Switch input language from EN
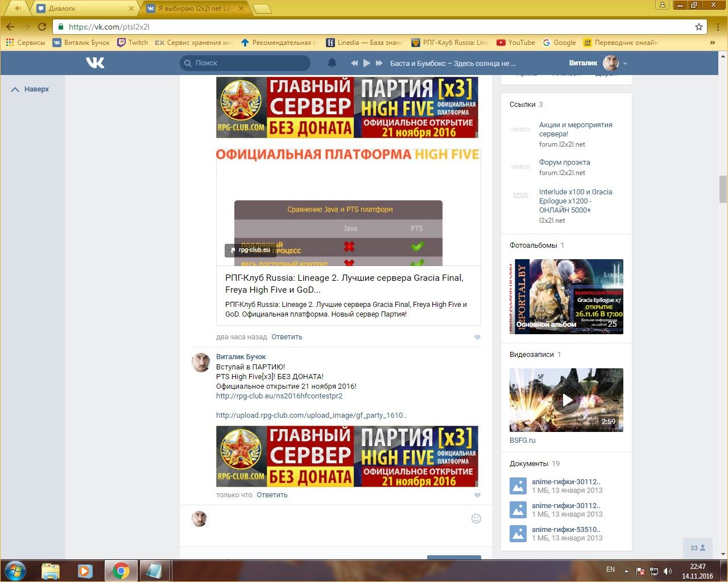This screenshot has width=728, height=582. coord(610,569)
